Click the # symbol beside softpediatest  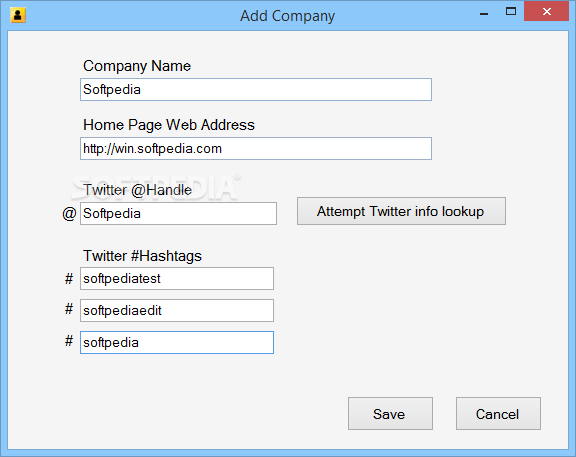coord(69,278)
